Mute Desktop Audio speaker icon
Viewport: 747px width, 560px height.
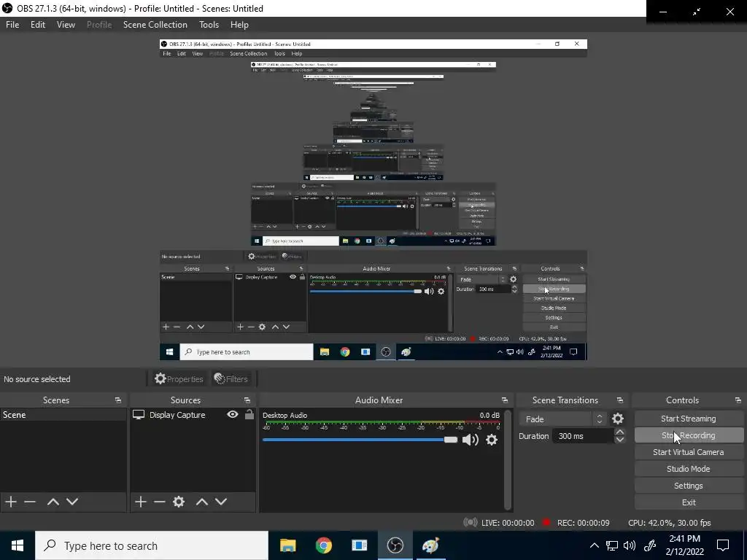(471, 440)
